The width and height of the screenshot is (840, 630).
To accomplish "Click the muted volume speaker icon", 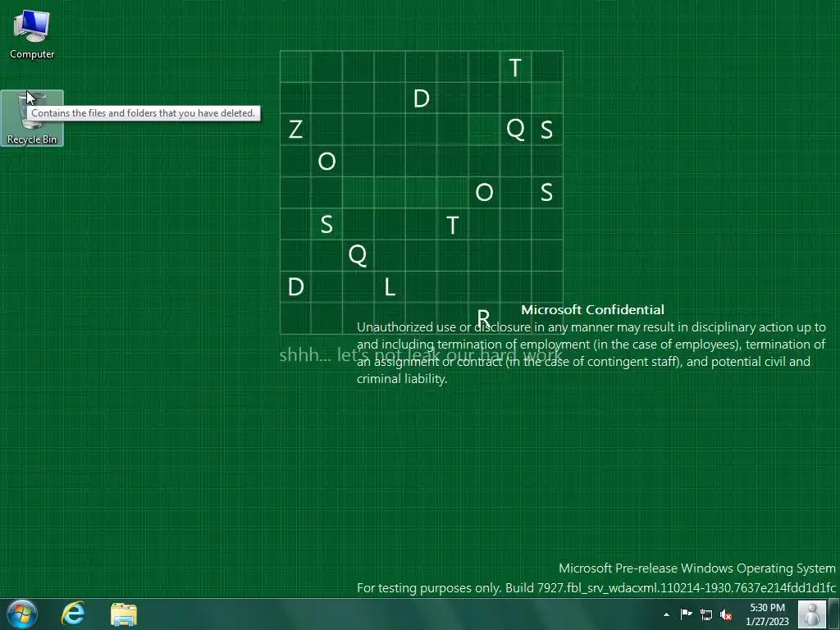I will coord(726,614).
